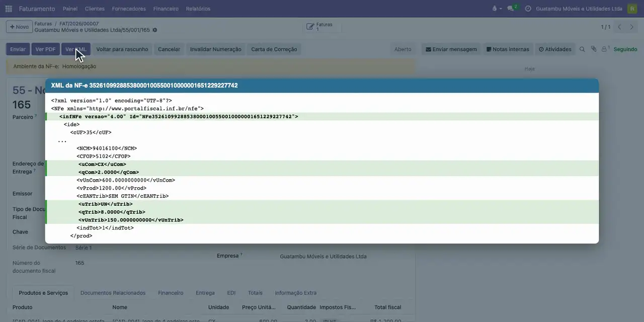Open the Financeiro menu in navbar
The height and width of the screenshot is (322, 644).
[166, 9]
